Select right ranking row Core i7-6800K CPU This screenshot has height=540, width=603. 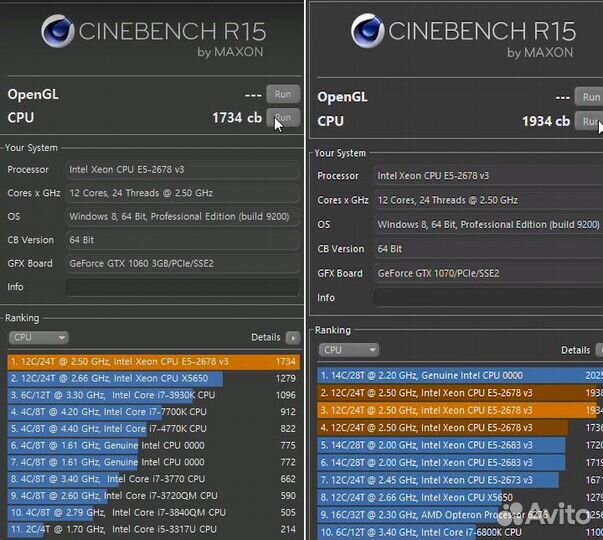(x=460, y=533)
